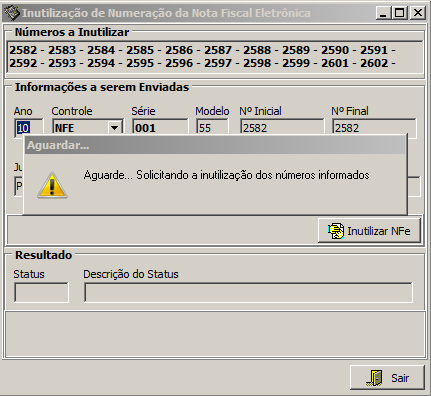431x396 pixels.
Task: Click the 'Controle' field label
Action: (x=72, y=111)
